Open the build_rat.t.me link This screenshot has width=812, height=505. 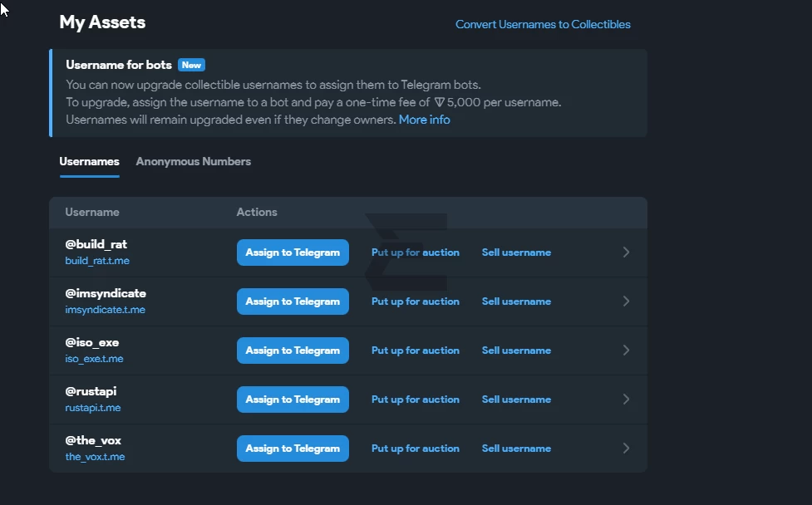(97, 261)
